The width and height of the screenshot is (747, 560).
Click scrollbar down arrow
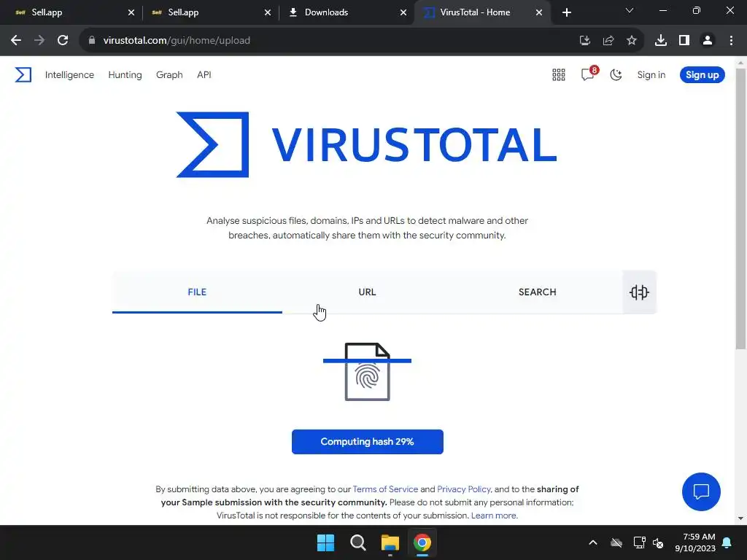click(x=740, y=518)
